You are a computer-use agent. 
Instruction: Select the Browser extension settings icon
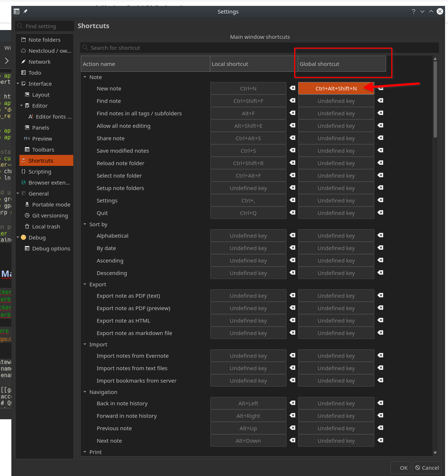click(23, 182)
